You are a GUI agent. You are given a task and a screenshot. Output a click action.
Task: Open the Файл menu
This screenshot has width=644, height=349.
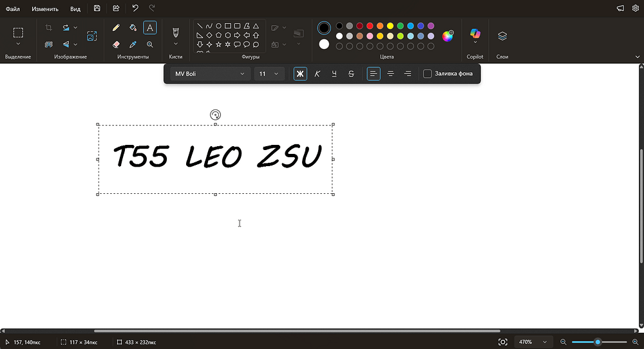[13, 8]
